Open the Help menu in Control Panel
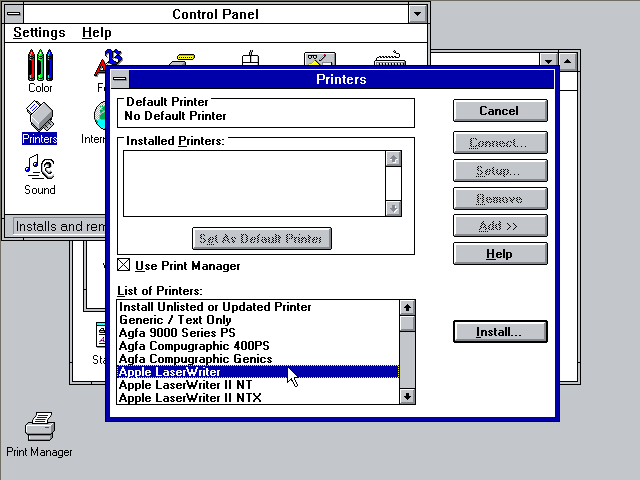The width and height of the screenshot is (640, 480). pyautogui.click(x=96, y=32)
